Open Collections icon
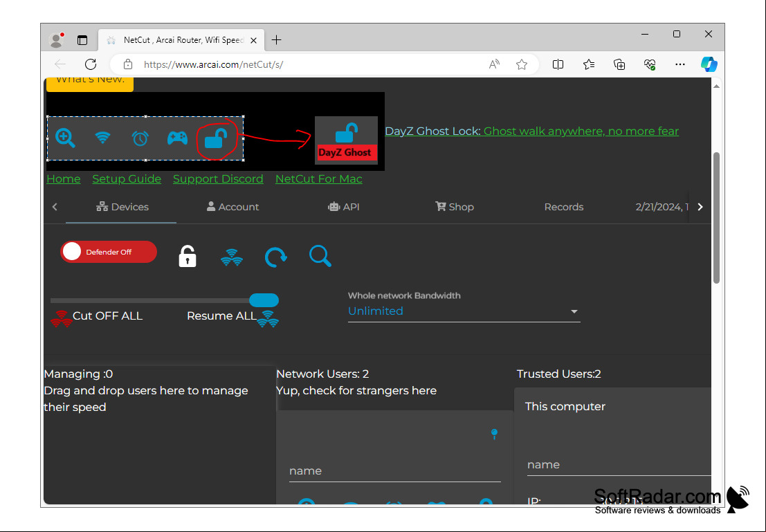This screenshot has width=766, height=532. 619,64
